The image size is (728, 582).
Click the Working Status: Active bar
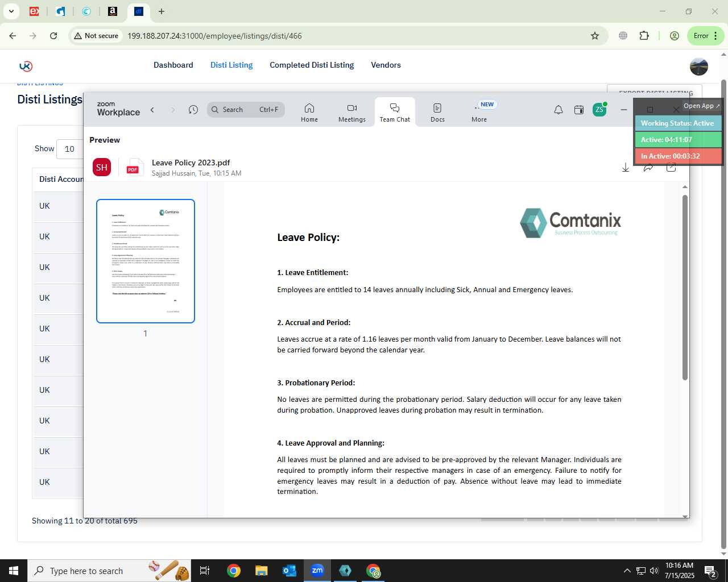[x=678, y=123]
